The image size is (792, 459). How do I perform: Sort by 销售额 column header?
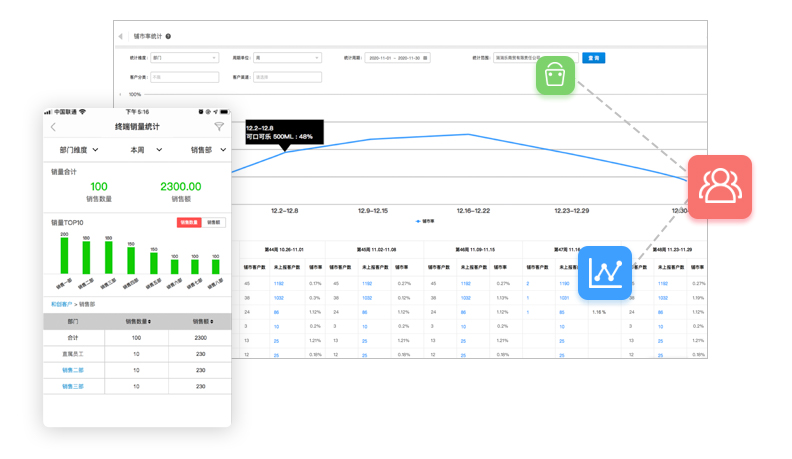pyautogui.click(x=200, y=322)
